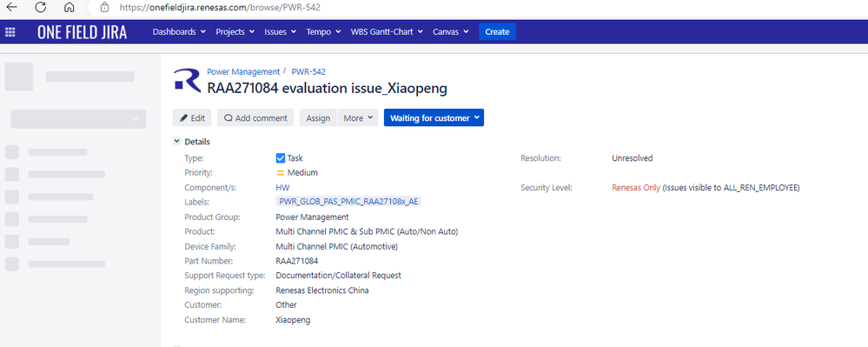Click the Assign button
This screenshot has width=868, height=347.
point(318,118)
